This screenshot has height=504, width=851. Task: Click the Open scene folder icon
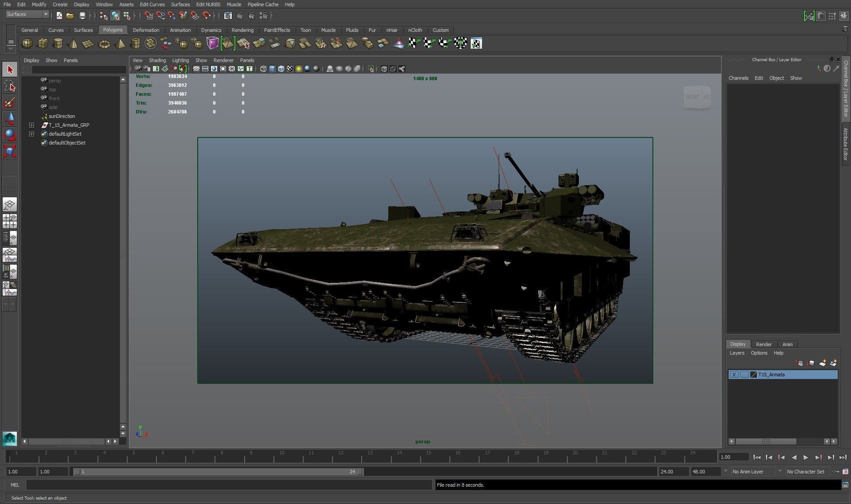(70, 16)
